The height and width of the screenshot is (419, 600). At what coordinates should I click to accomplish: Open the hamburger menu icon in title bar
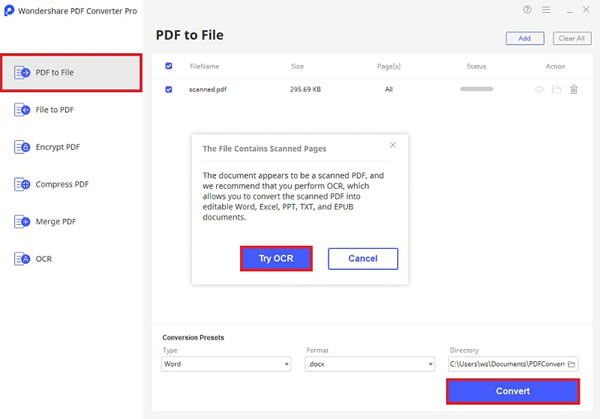(546, 10)
